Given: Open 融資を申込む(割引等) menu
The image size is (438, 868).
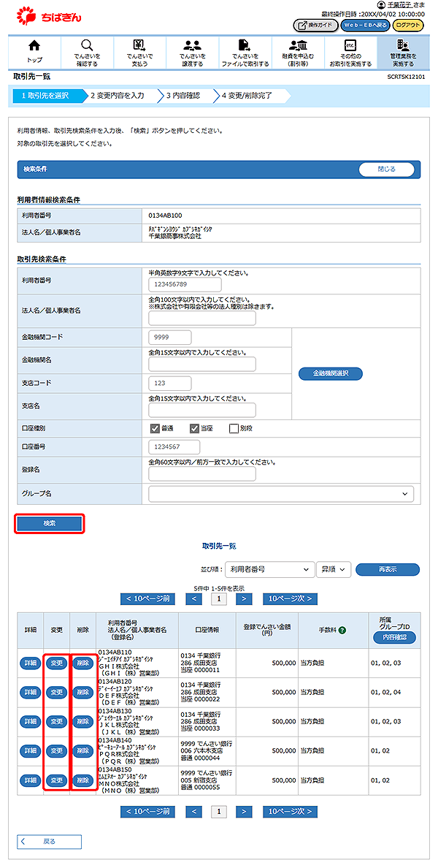Looking at the screenshot, I should coord(297,53).
